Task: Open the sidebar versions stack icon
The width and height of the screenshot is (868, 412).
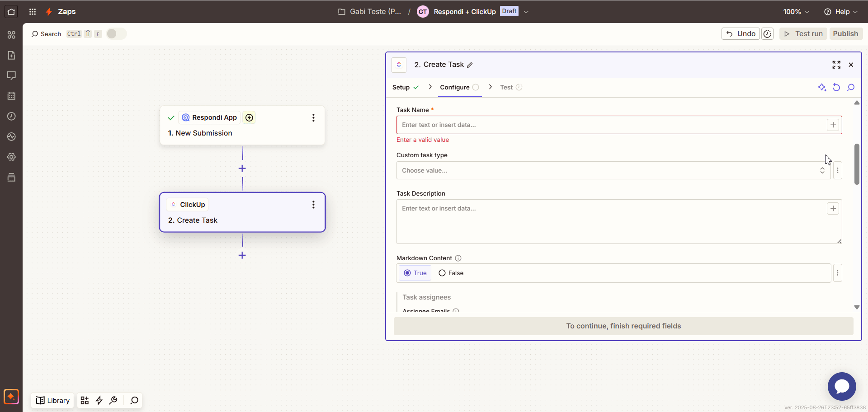Action: 11,177
